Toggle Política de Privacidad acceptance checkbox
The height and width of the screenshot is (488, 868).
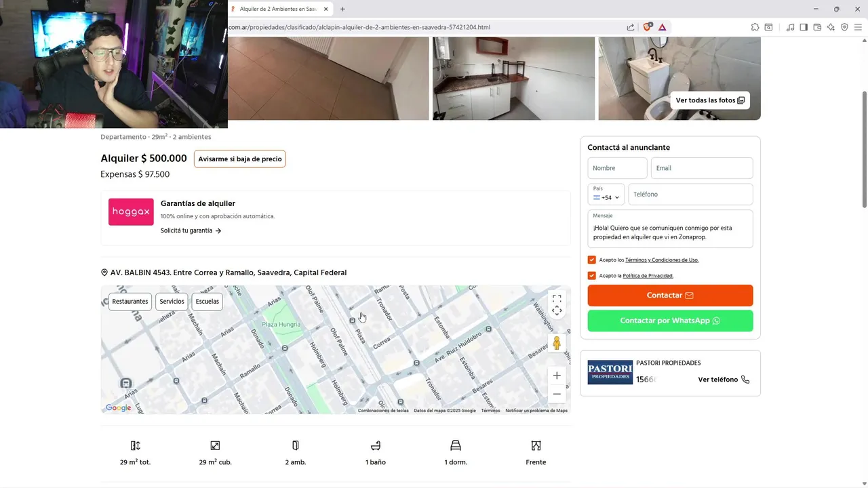point(592,276)
